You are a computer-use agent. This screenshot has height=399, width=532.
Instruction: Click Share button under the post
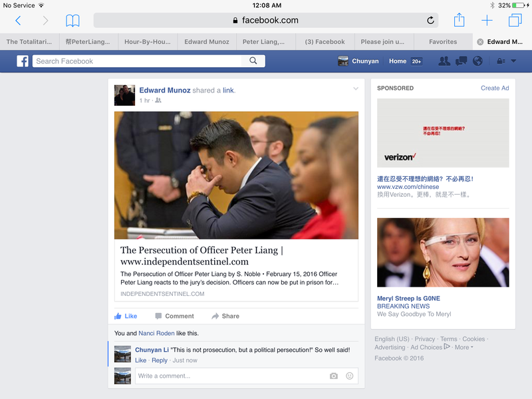pos(225,316)
